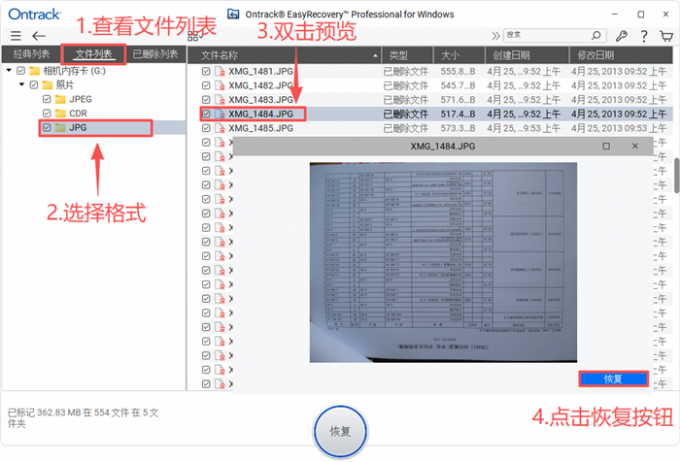Open help question mark icon

tap(644, 36)
